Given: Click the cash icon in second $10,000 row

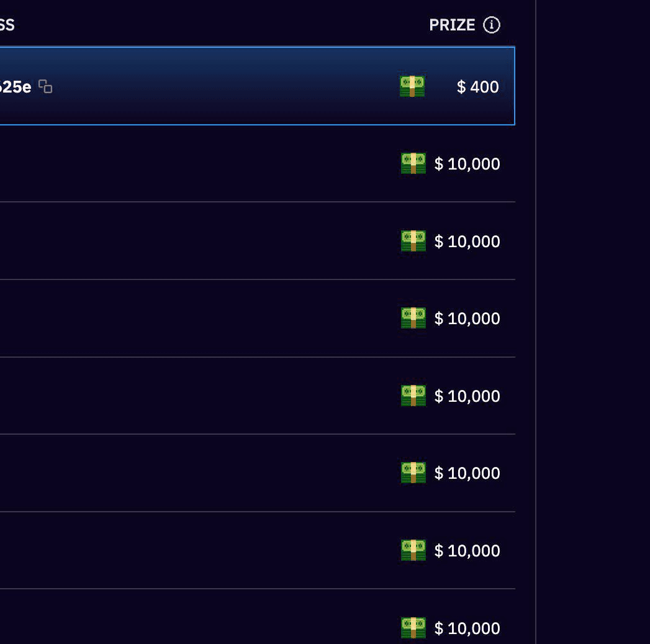Looking at the screenshot, I should pos(413,241).
